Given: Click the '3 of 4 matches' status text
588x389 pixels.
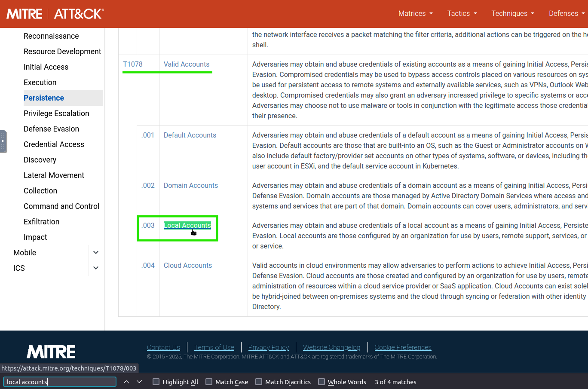Looking at the screenshot, I should tap(395, 382).
